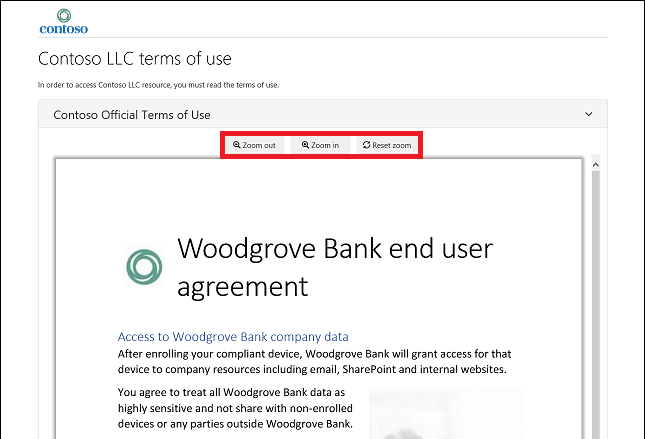
Task: Click the 'In order to access Contoso LLC resource' text
Action: 158,85
